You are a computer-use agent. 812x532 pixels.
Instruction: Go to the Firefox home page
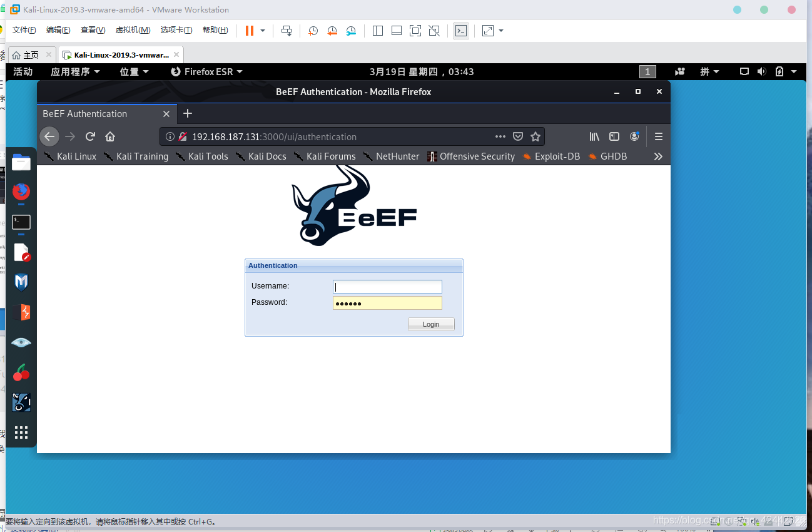point(110,136)
